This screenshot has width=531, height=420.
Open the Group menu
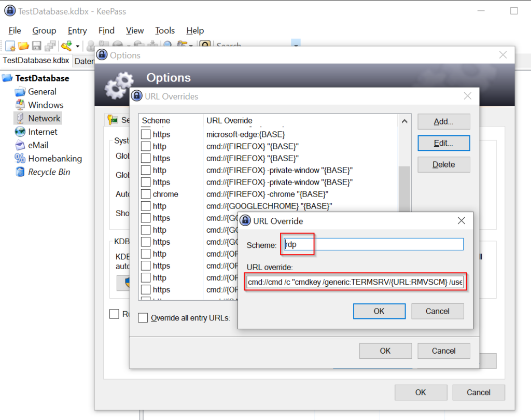coord(44,31)
